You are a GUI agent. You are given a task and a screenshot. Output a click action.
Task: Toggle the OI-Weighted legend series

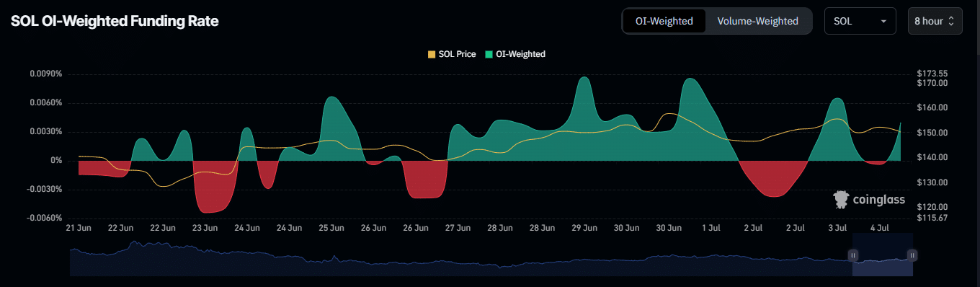click(x=515, y=54)
